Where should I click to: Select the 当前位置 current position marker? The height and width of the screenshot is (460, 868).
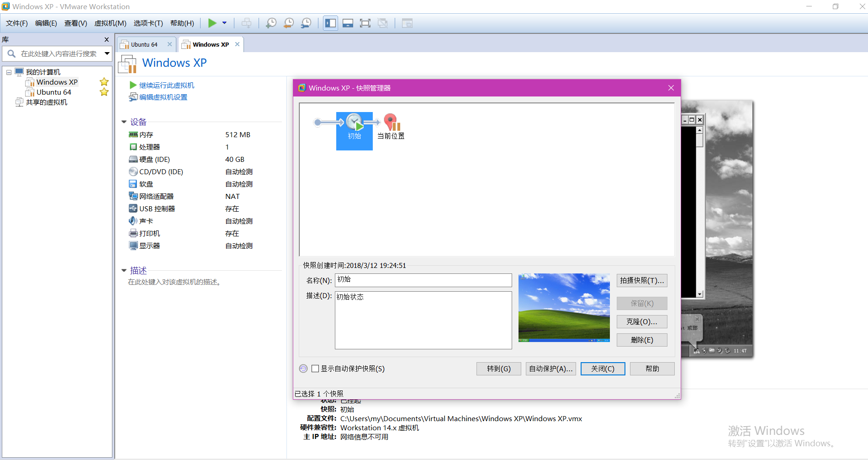point(391,127)
